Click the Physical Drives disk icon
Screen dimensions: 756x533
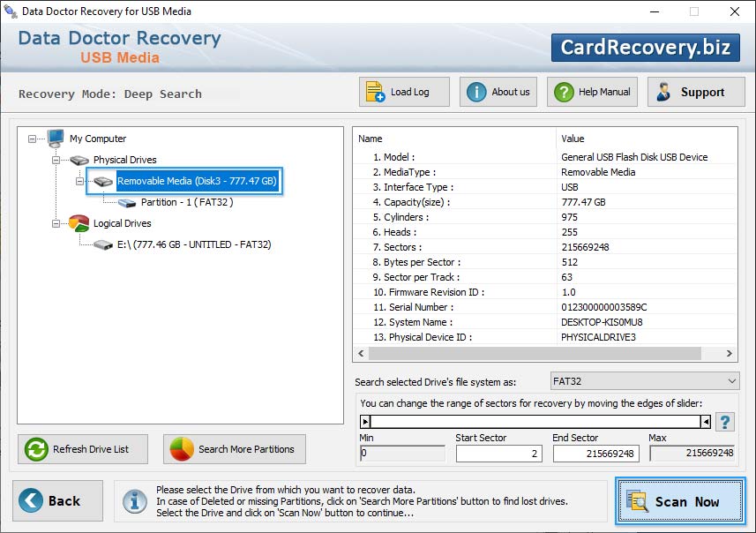79,160
